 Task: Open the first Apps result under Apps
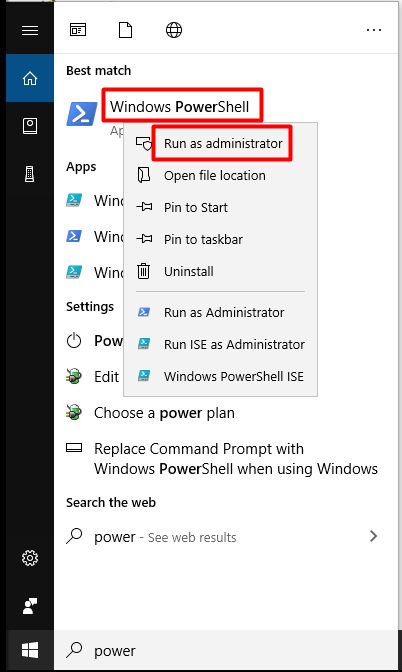pyautogui.click(x=94, y=200)
